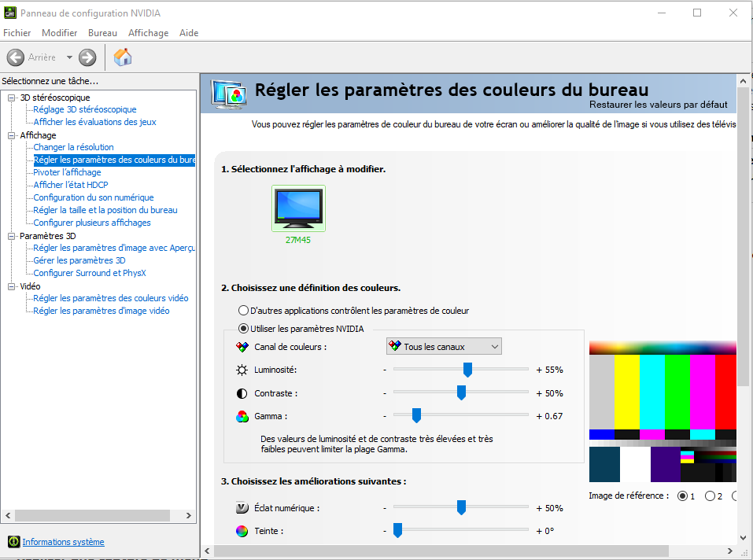The image size is (753, 560).
Task: Select 'D'autres applications contrôlent' radio option
Action: (x=243, y=311)
